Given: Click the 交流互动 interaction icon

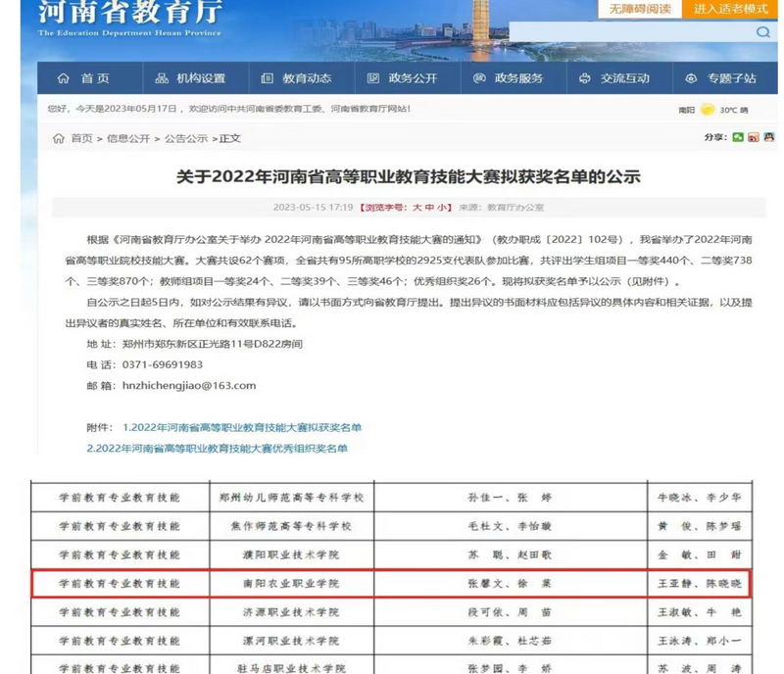Looking at the screenshot, I should tap(584, 78).
